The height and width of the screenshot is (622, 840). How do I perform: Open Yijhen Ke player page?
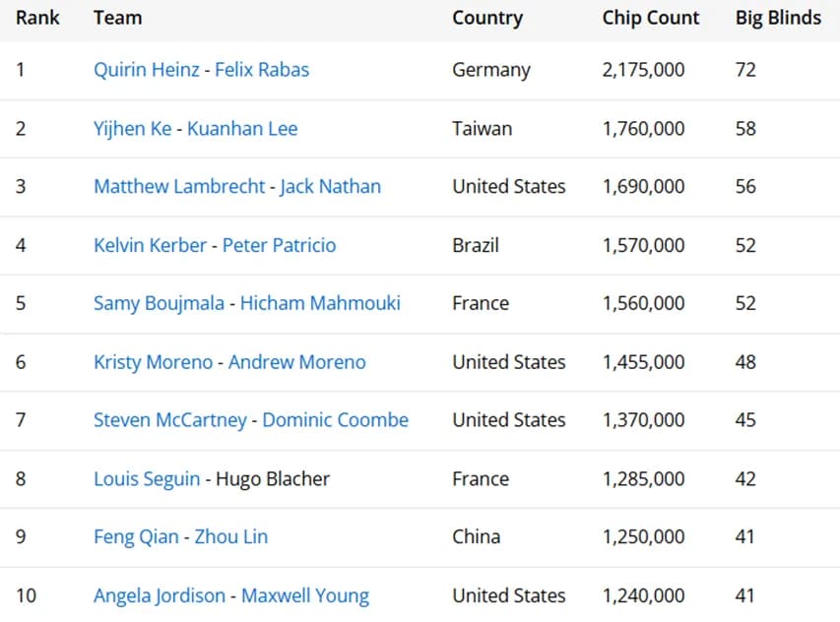pos(132,129)
